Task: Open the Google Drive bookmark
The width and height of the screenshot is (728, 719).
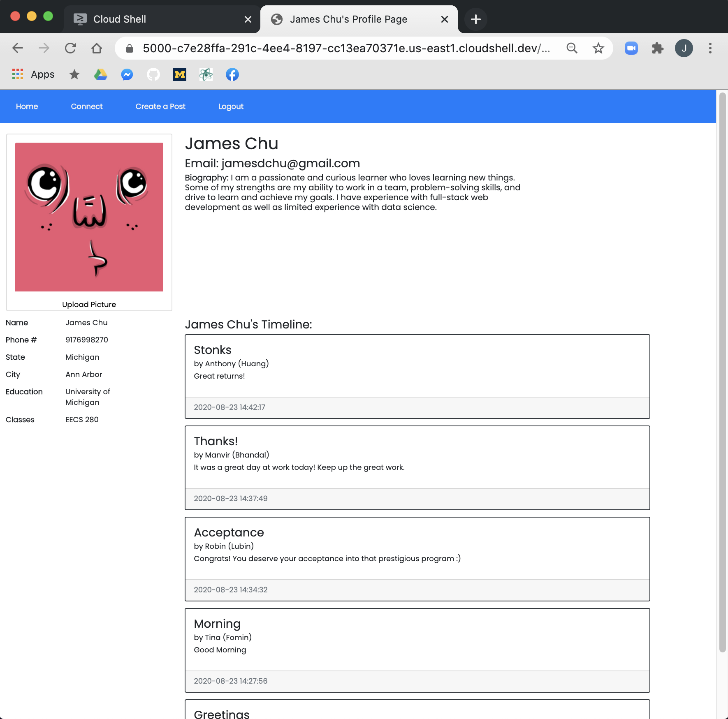Action: (x=101, y=74)
